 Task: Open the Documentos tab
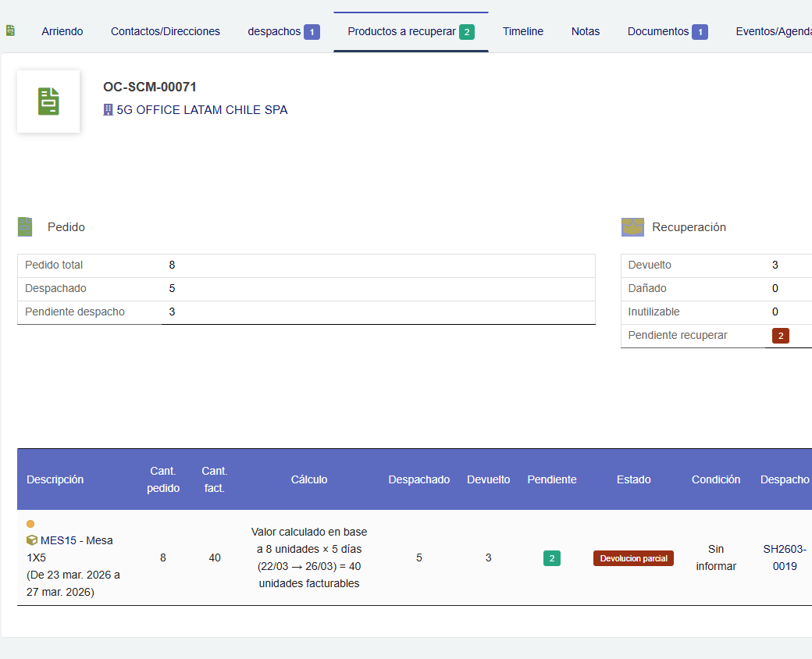click(x=658, y=31)
